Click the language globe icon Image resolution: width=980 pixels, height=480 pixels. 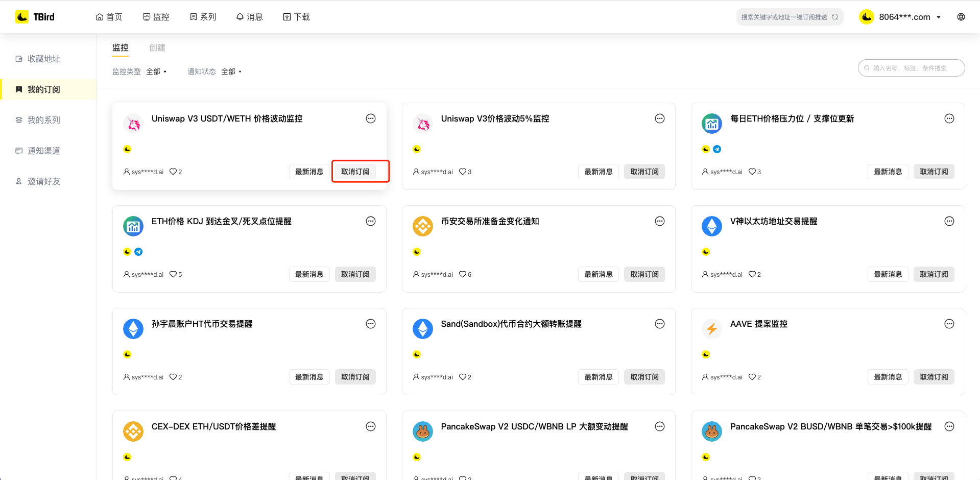pyautogui.click(x=961, y=17)
